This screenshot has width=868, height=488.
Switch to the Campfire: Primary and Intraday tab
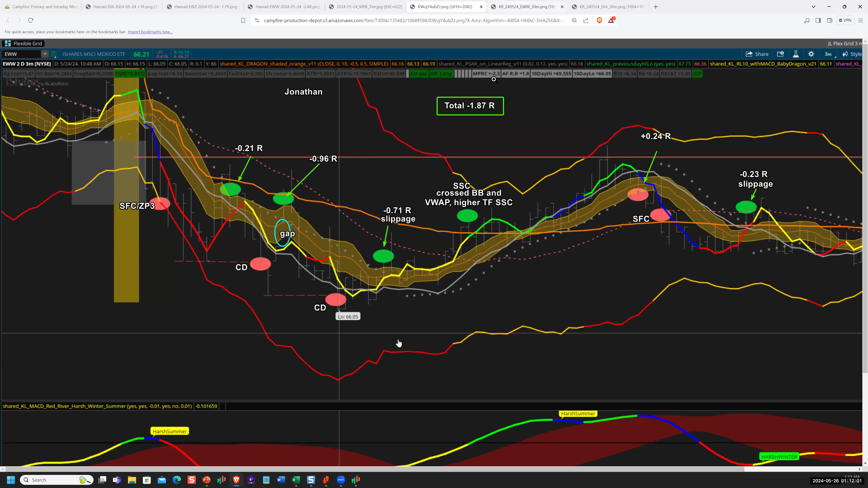40,6
